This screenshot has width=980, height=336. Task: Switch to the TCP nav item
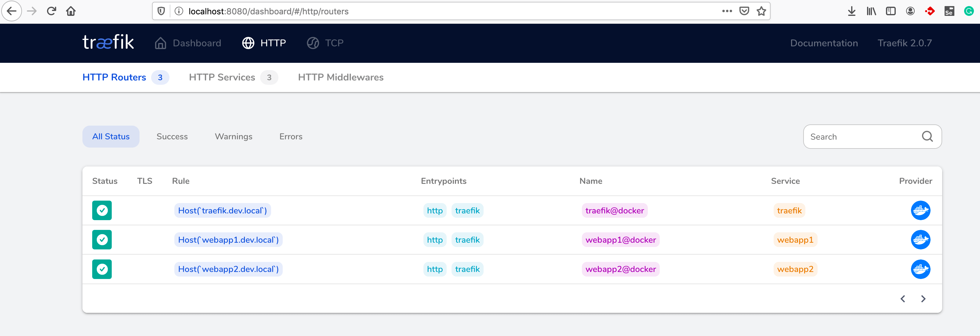tap(325, 43)
